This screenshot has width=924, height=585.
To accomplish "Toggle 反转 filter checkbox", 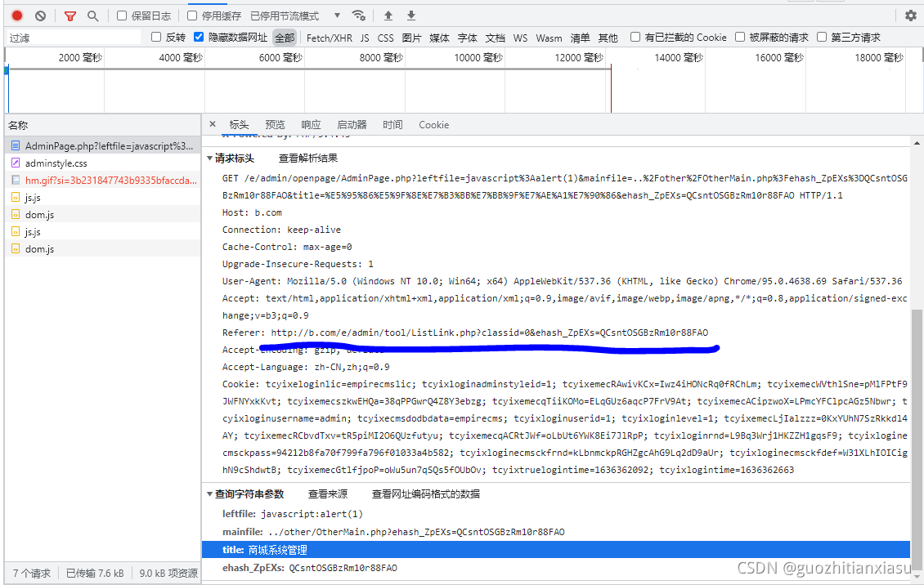I will tap(156, 37).
